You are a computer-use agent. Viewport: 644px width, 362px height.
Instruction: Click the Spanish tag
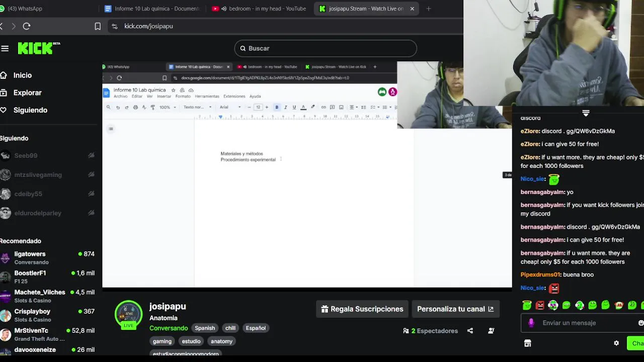coord(205,328)
